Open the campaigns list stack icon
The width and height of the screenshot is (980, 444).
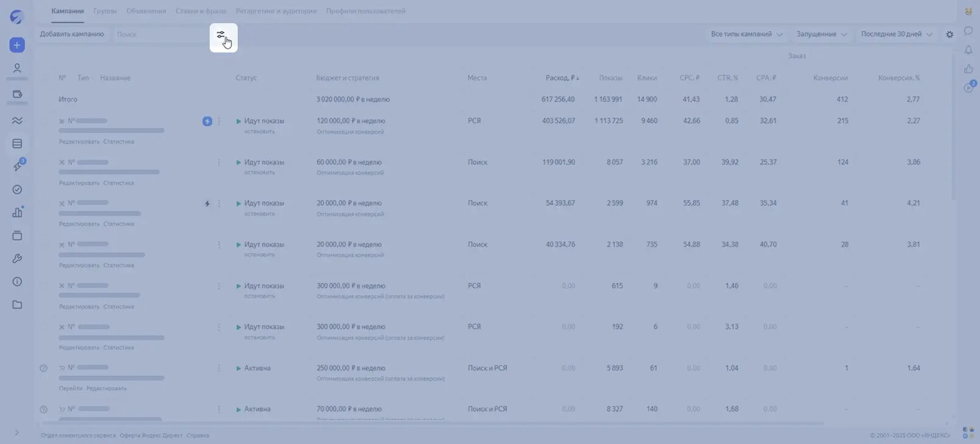(17, 144)
